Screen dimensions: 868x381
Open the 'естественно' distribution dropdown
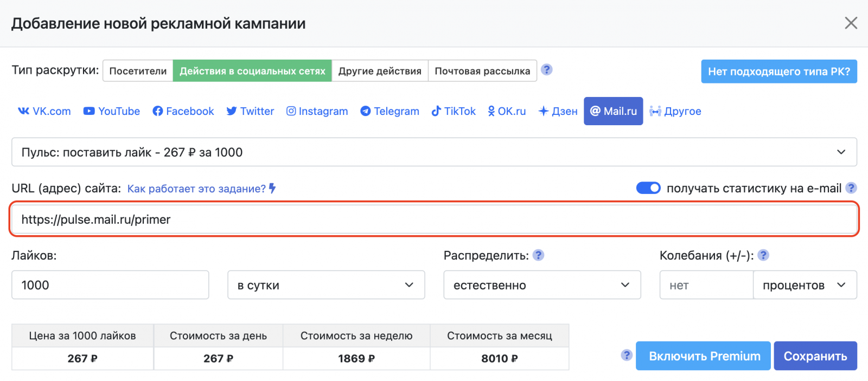point(542,285)
